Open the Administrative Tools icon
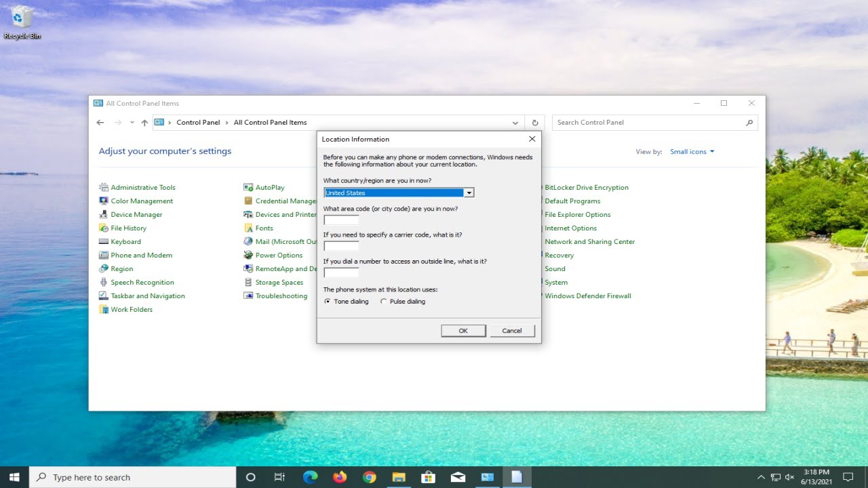Screen dimensions: 868x488 [x=104, y=188]
